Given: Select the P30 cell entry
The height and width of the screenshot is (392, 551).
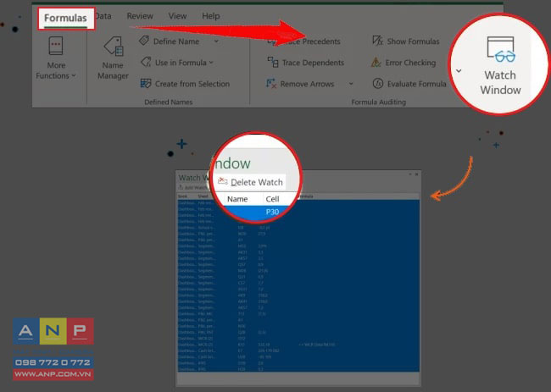Looking at the screenshot, I should (272, 212).
